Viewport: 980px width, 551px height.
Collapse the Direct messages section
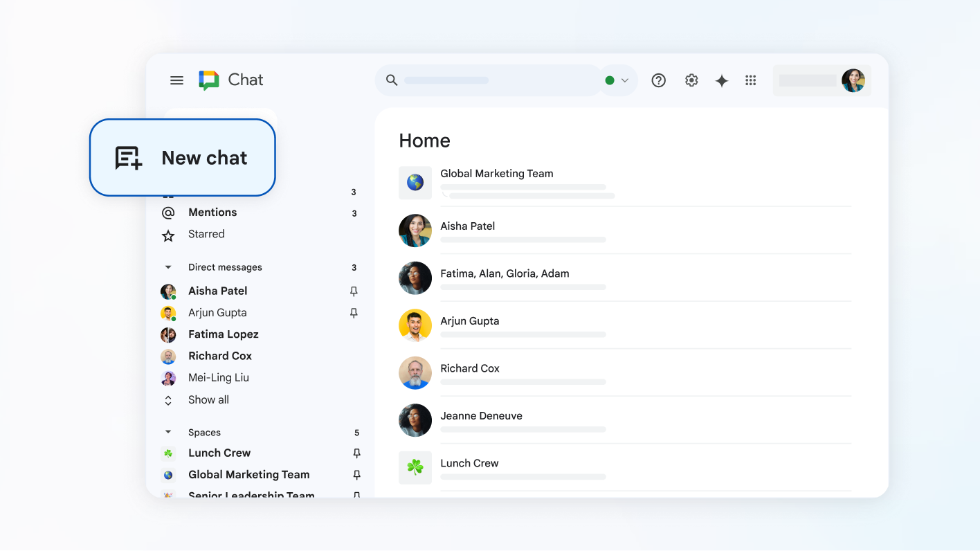tap(167, 267)
